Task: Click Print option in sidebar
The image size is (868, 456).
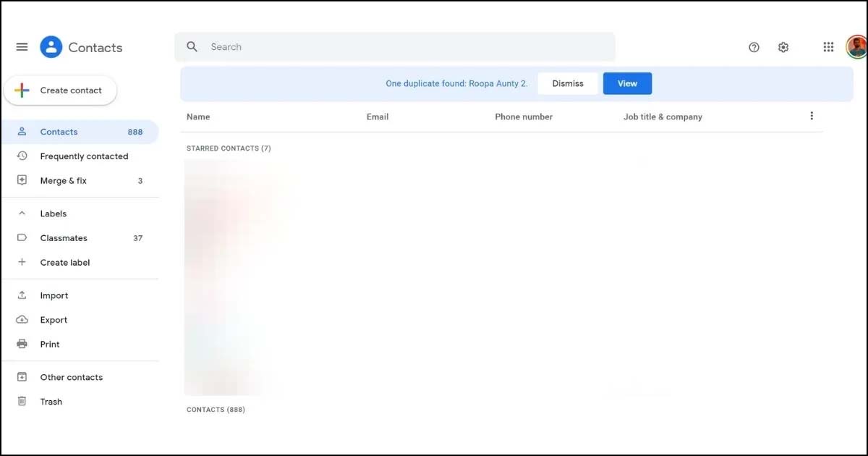Action: coord(80,344)
